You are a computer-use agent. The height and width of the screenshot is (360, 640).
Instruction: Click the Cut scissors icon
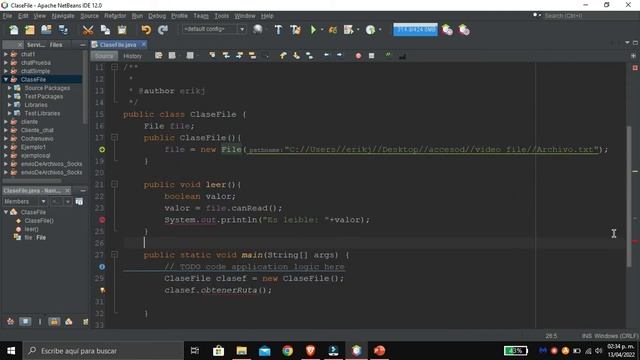click(88, 30)
